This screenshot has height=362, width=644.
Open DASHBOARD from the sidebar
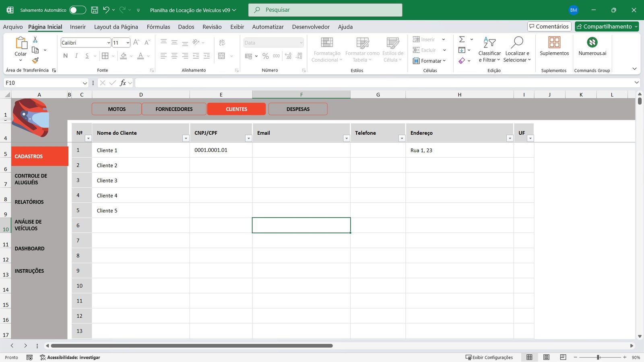(x=30, y=249)
